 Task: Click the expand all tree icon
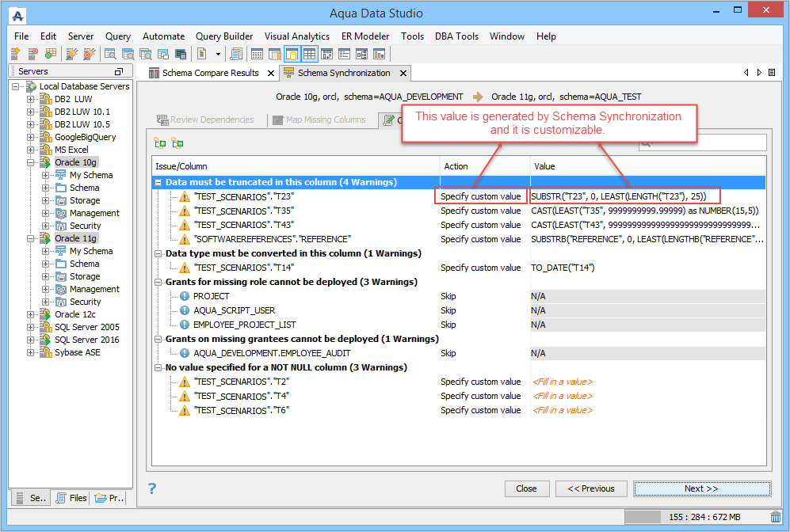(160, 143)
